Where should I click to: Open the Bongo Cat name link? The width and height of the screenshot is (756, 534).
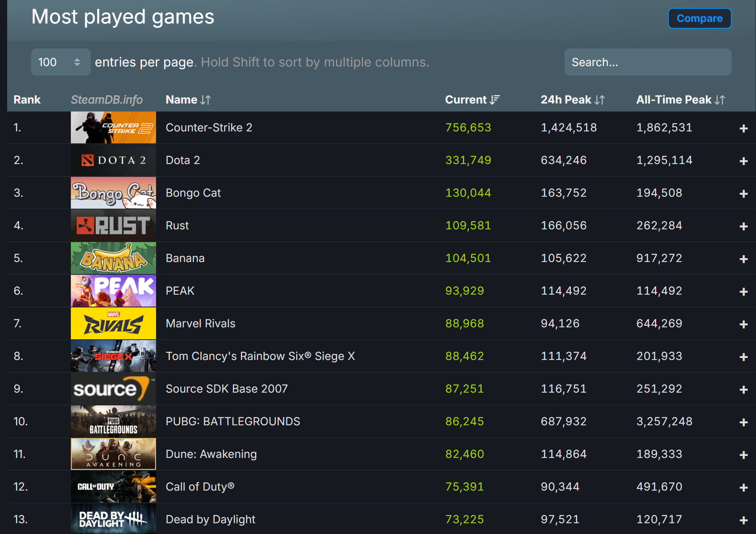[193, 193]
